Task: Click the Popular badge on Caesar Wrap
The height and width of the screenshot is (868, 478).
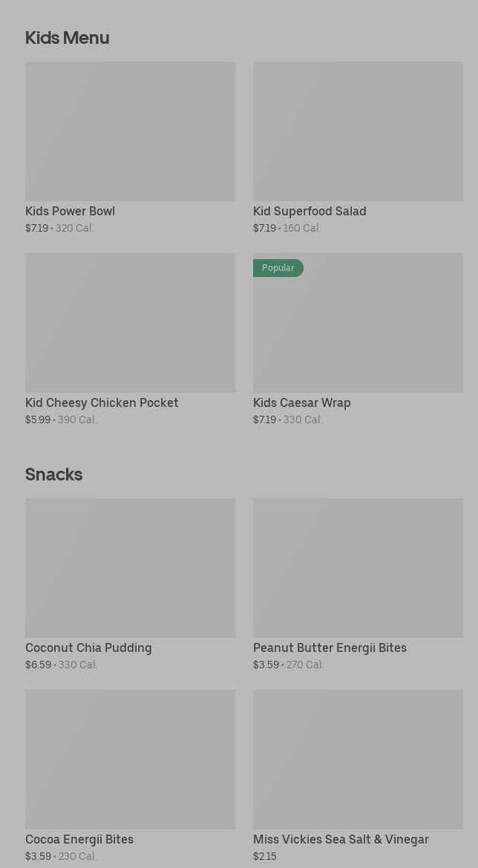Action: pyautogui.click(x=278, y=268)
